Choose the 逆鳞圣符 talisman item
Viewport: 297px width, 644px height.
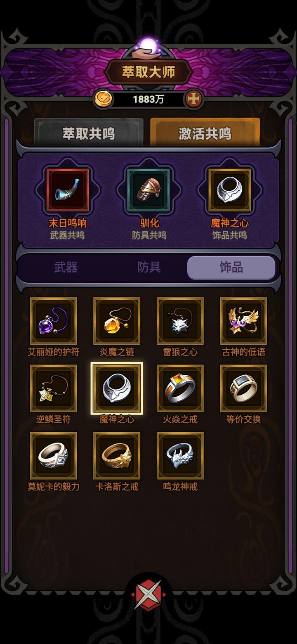pyautogui.click(x=53, y=388)
